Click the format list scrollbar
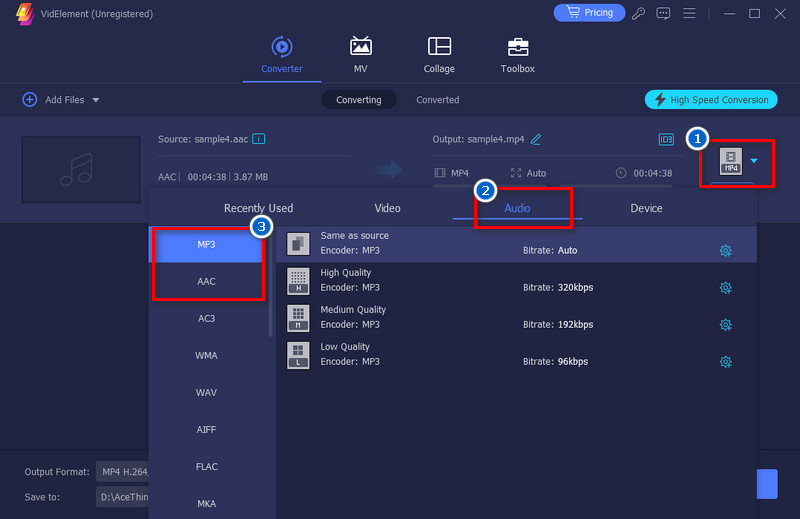Viewport: 800px width, 519px height. 270,282
